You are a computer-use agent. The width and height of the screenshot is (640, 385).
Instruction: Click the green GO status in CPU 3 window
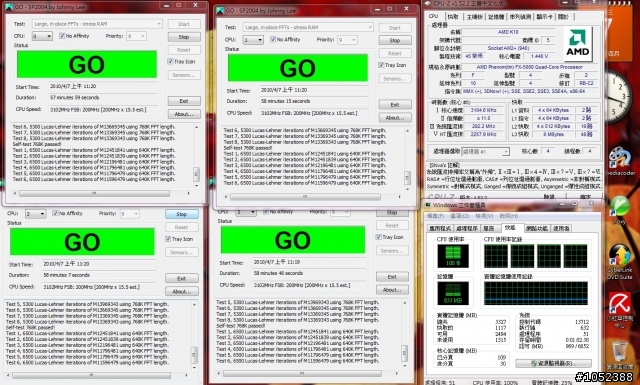coord(293,240)
